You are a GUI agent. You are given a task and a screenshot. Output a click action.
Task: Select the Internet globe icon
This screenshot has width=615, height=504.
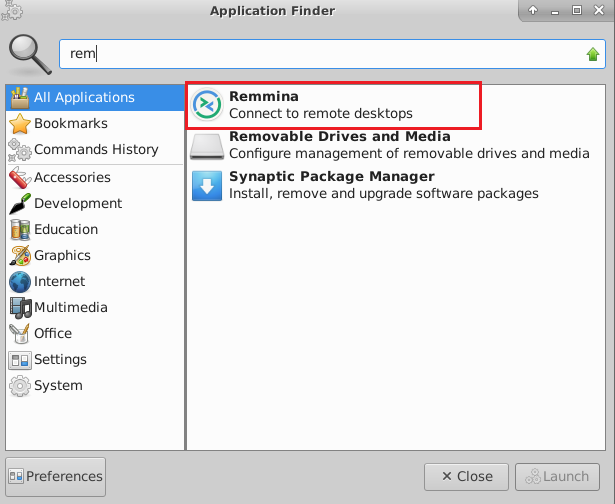click(x=20, y=282)
